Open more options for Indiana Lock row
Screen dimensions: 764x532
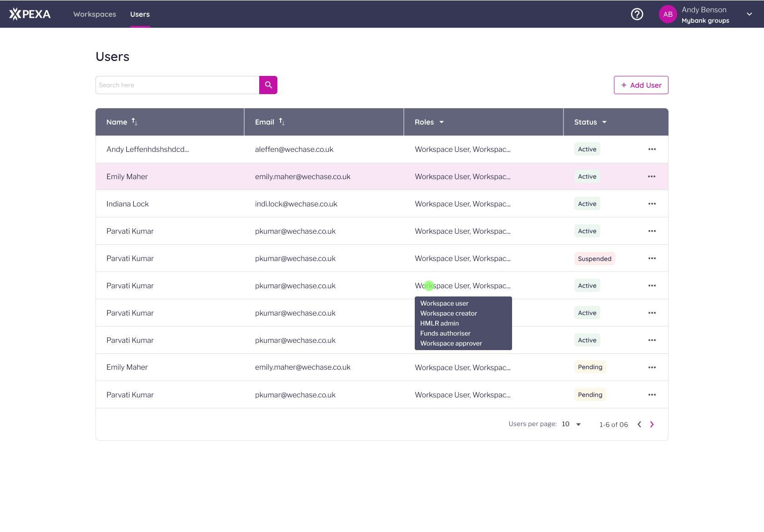(x=652, y=204)
